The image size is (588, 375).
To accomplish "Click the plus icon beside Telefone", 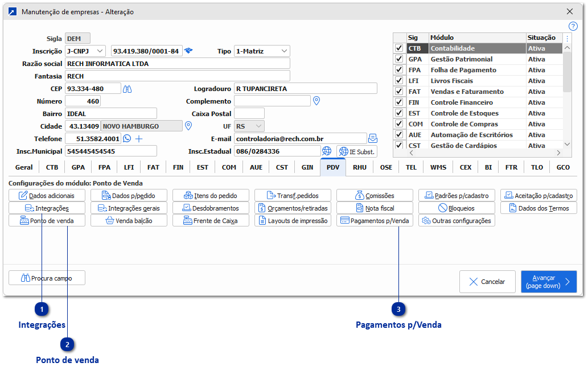I will (138, 138).
